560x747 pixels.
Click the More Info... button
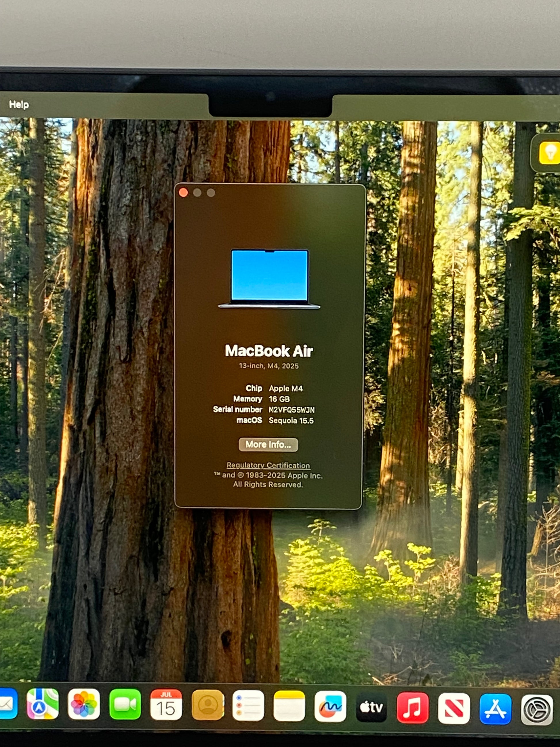click(268, 444)
